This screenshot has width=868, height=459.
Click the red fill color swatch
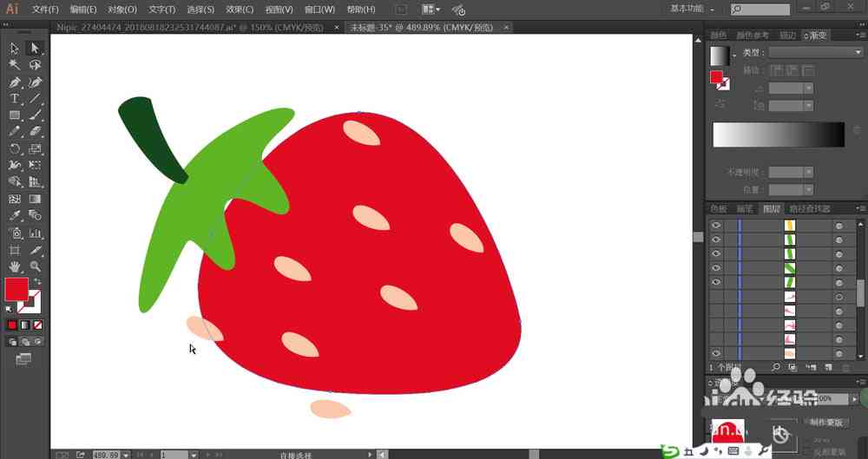16,289
